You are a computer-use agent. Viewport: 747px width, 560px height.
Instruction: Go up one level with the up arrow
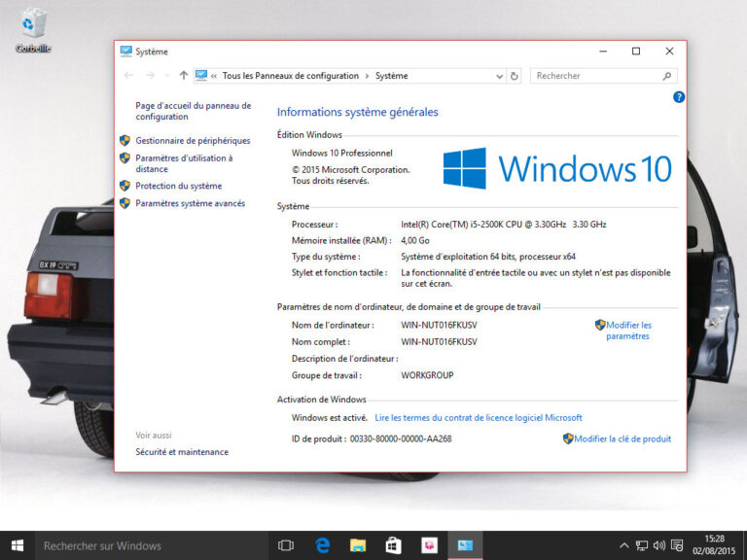tap(184, 76)
